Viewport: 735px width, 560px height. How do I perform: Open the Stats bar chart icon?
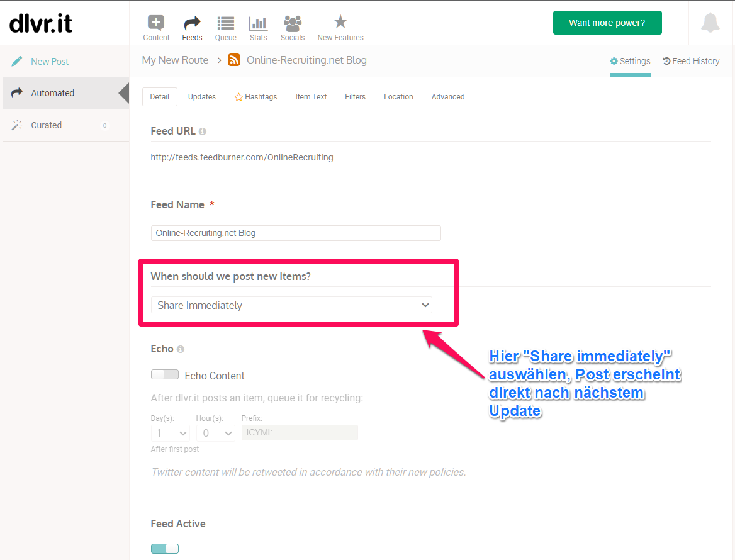(x=258, y=24)
